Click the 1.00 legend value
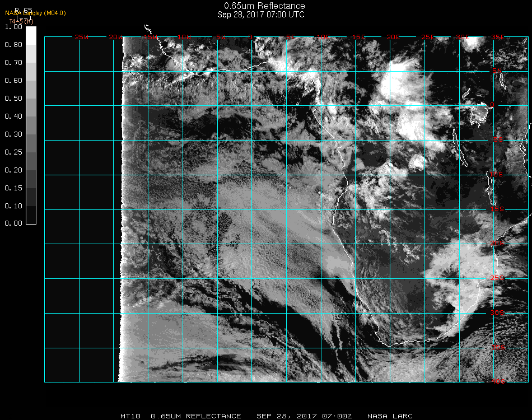Screen dimensions: 532x420 pos(13,27)
